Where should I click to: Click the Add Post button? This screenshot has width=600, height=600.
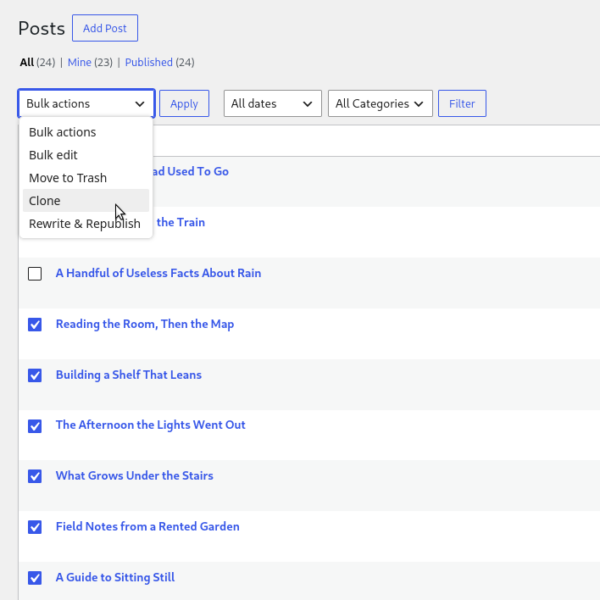pyautogui.click(x=105, y=28)
